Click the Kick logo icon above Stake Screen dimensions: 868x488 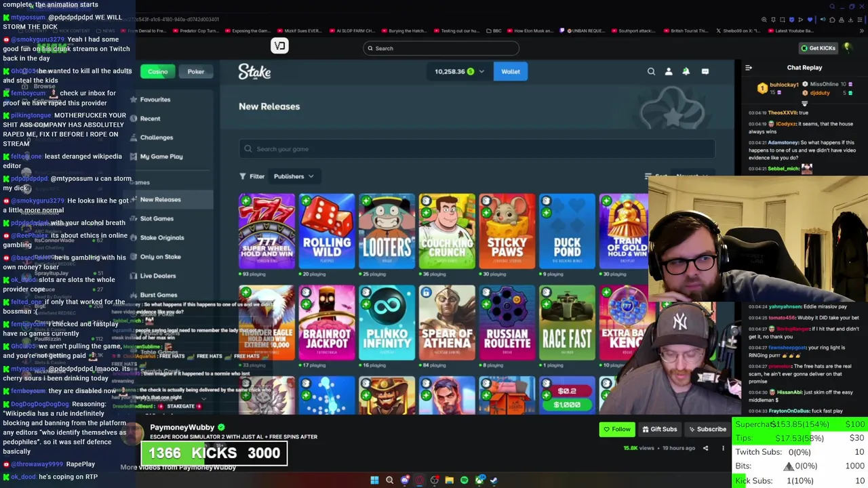(x=279, y=45)
